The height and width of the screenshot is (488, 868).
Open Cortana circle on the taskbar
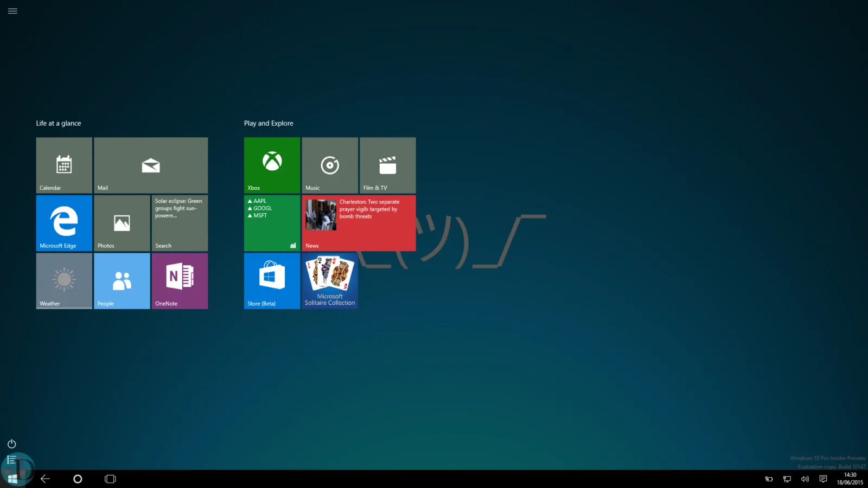(78, 479)
